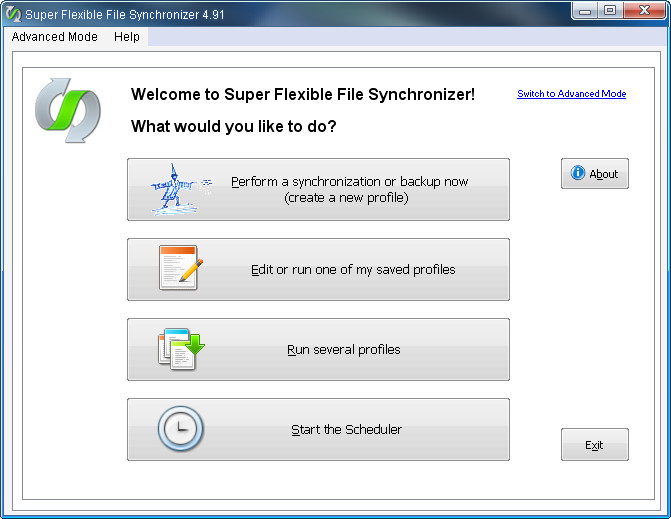Click the "Start the Scheduler" label
This screenshot has width=671, height=519.
(346, 429)
